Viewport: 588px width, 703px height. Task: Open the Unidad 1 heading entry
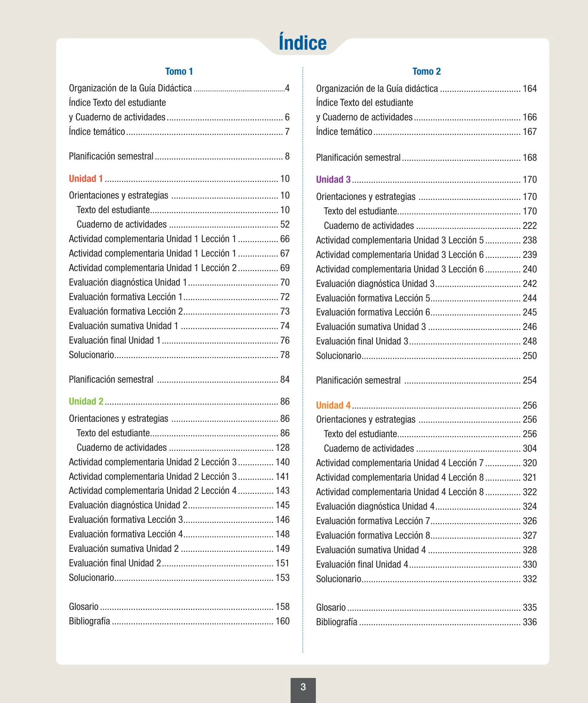click(179, 179)
